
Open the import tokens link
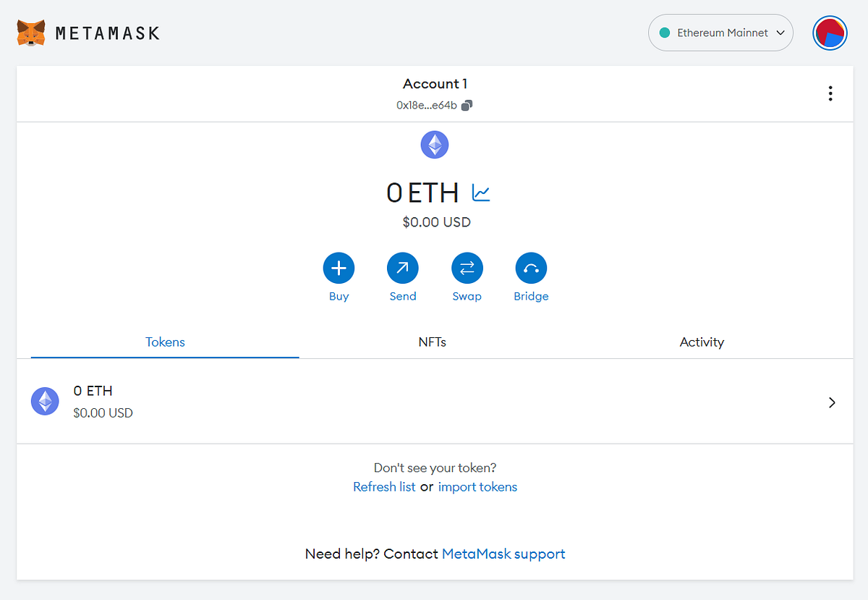pyautogui.click(x=477, y=486)
